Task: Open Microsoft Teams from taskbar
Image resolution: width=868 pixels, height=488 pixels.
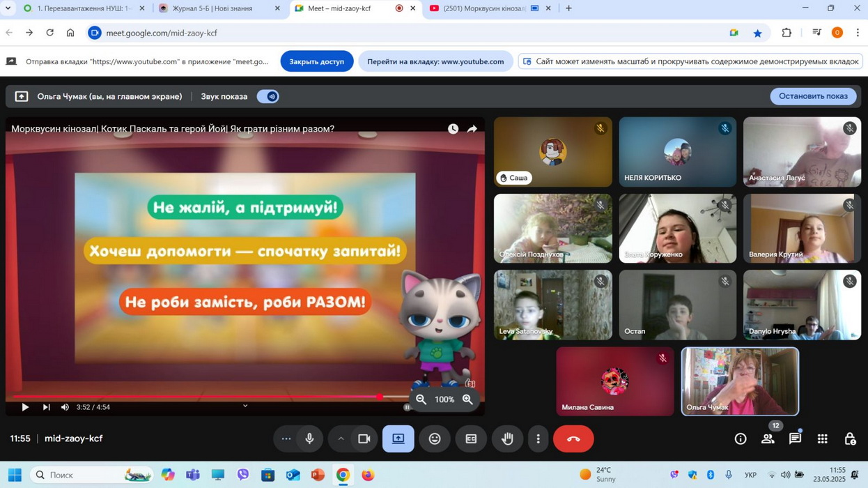Action: pos(193,475)
